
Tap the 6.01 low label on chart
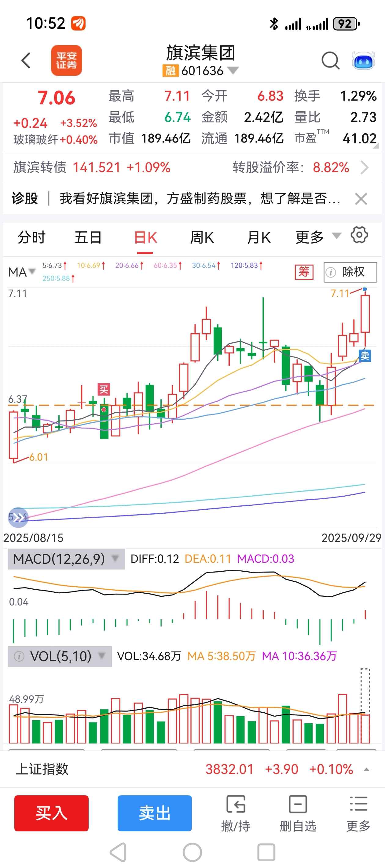(38, 457)
